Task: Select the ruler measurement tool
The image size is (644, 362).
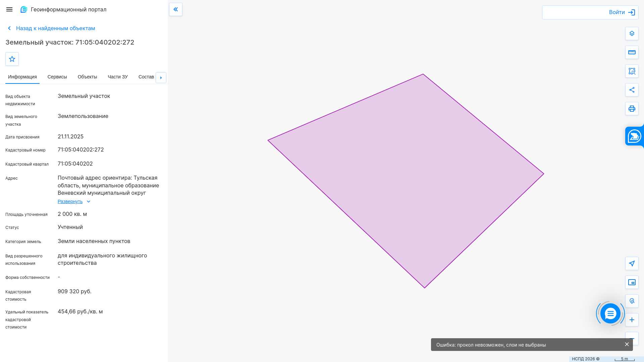Action: [x=632, y=52]
